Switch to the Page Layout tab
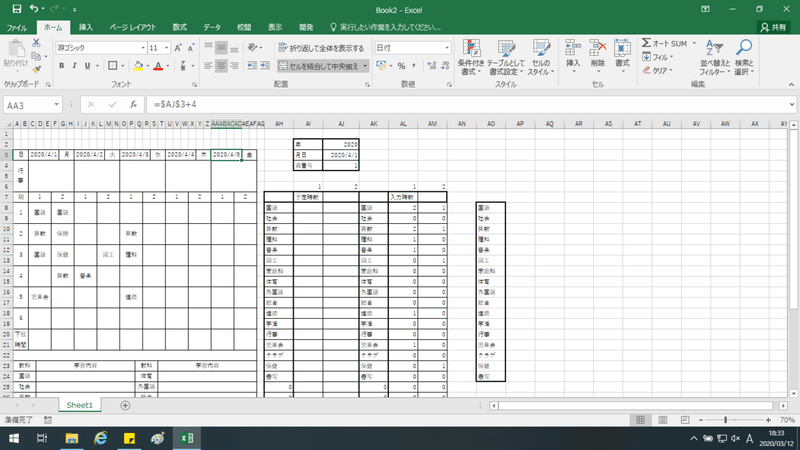 point(132,28)
